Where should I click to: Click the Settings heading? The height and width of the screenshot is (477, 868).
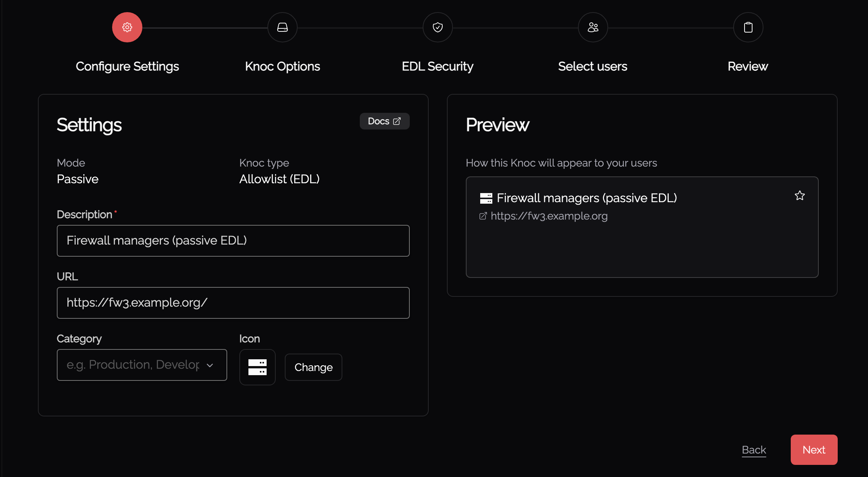point(89,125)
